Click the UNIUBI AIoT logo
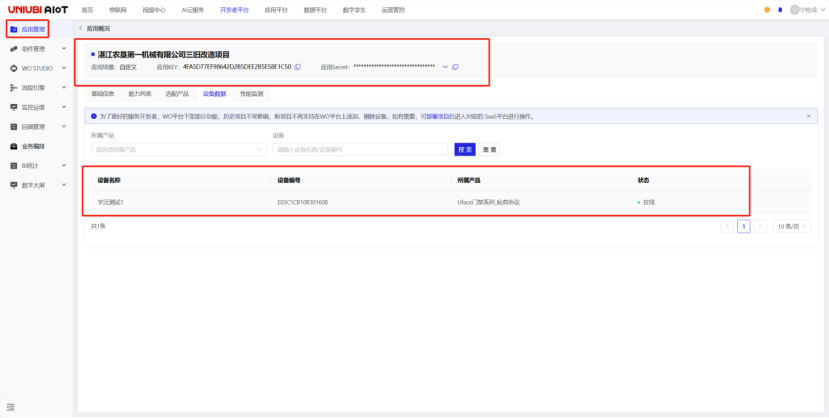The width and height of the screenshot is (829, 418). (37, 9)
